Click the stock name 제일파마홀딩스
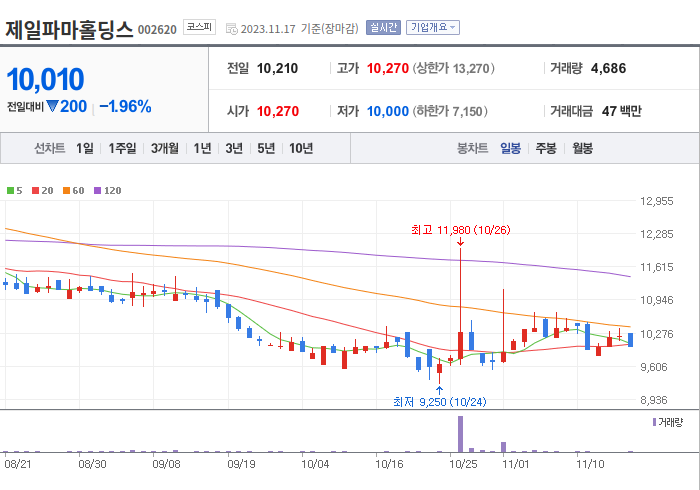The image size is (700, 490). (69, 29)
